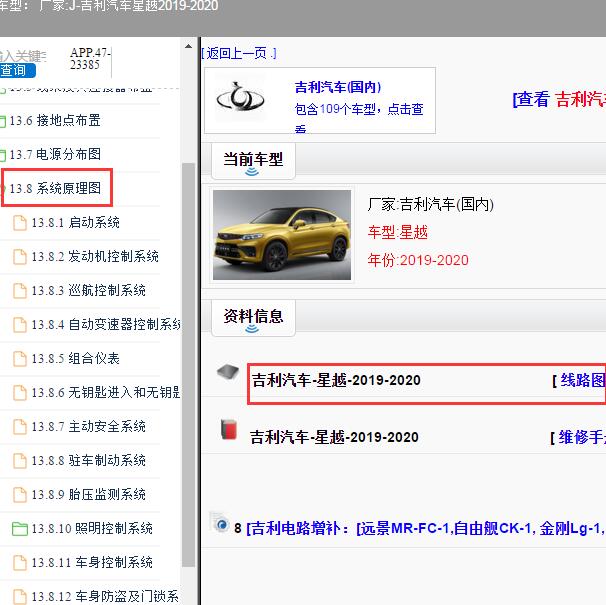The image size is (606, 605).
Task: Open 吉利汽车-星越-2019-2020 repair manual entry
Action: coord(334,437)
